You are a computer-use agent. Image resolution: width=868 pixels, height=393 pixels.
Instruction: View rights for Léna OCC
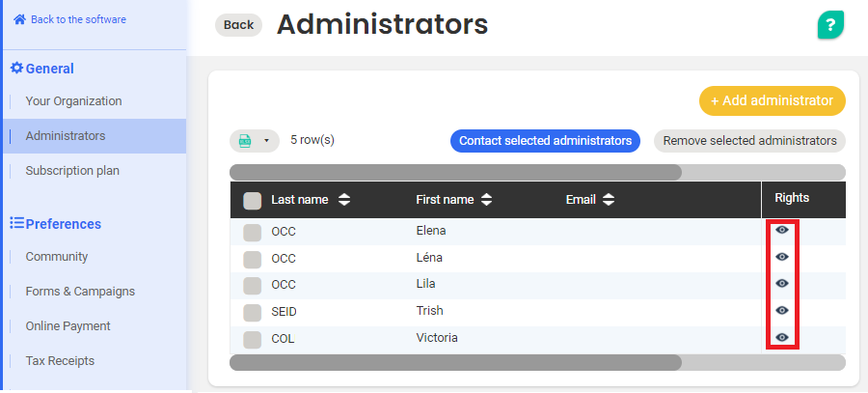point(782,257)
